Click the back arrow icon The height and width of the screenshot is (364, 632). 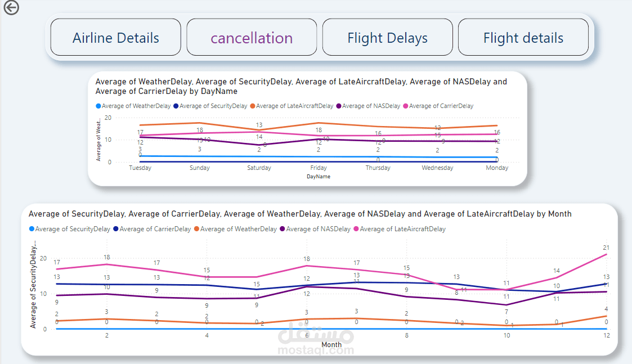pos(11,7)
